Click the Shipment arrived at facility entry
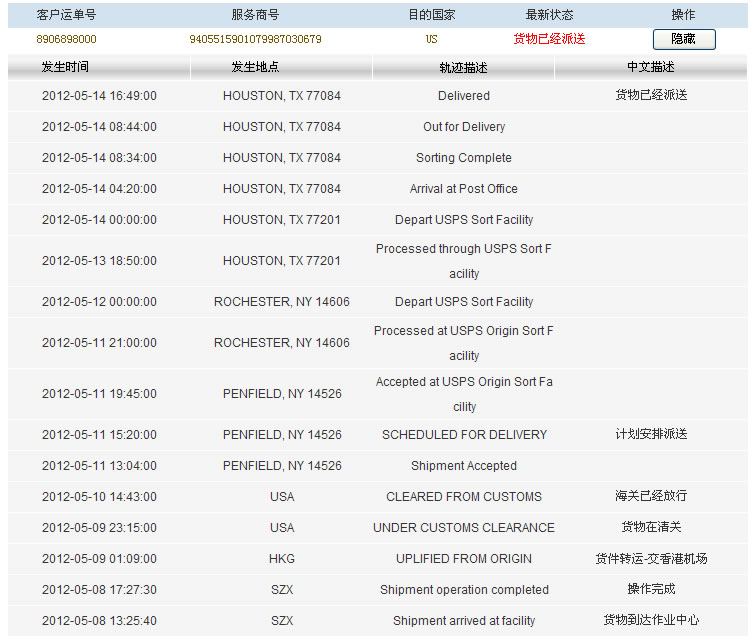 tap(464, 621)
